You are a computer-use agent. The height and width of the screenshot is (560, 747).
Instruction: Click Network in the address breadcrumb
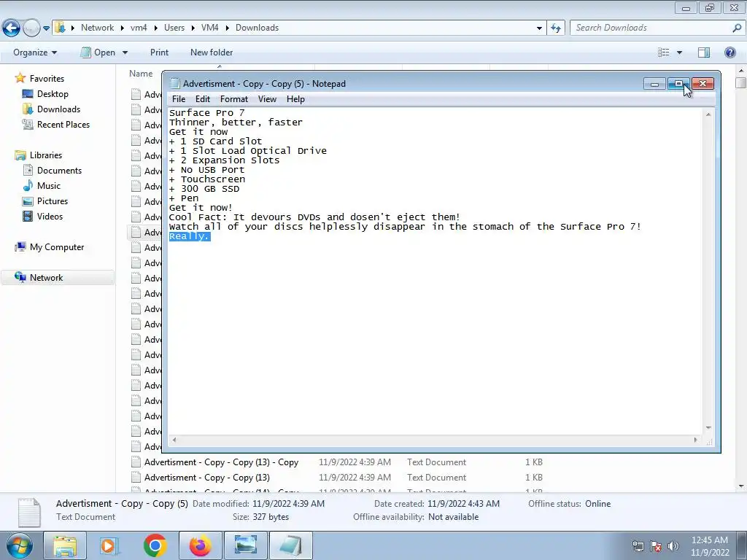[97, 28]
